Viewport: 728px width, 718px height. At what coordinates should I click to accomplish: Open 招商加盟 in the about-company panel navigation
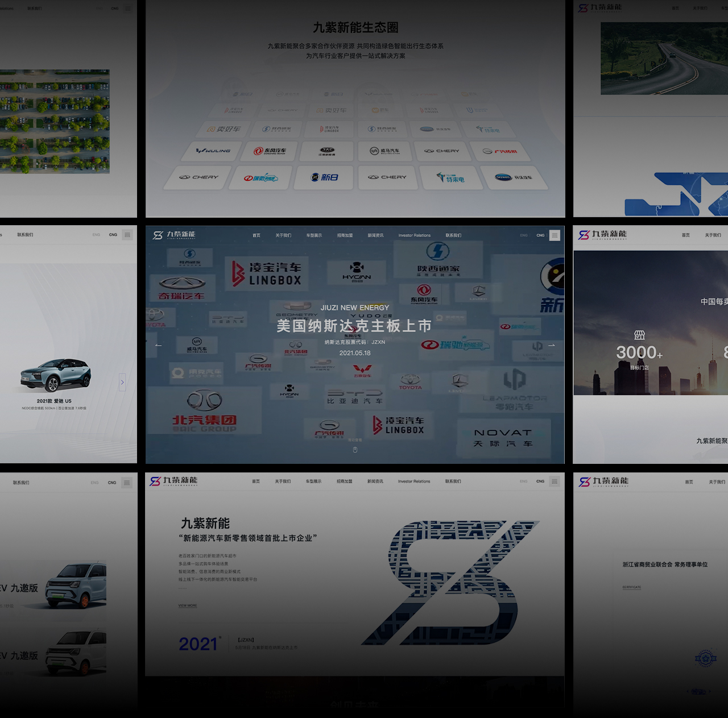(x=344, y=482)
